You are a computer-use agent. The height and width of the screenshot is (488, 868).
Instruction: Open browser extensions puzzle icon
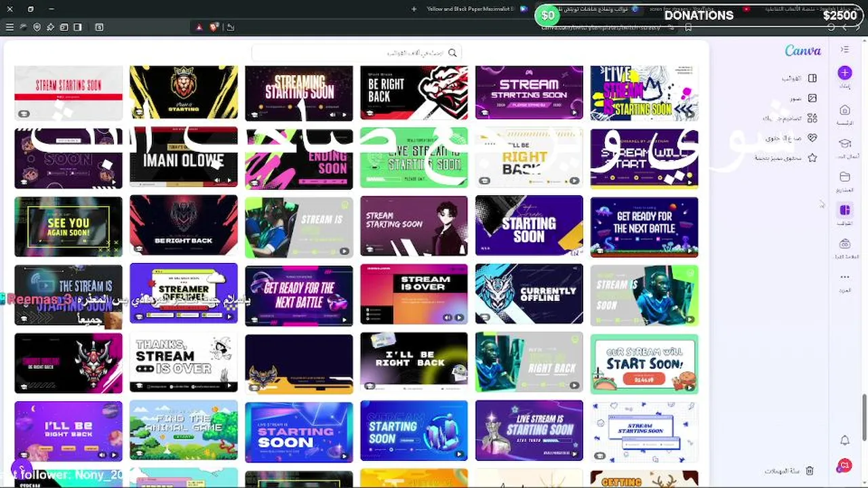point(50,27)
